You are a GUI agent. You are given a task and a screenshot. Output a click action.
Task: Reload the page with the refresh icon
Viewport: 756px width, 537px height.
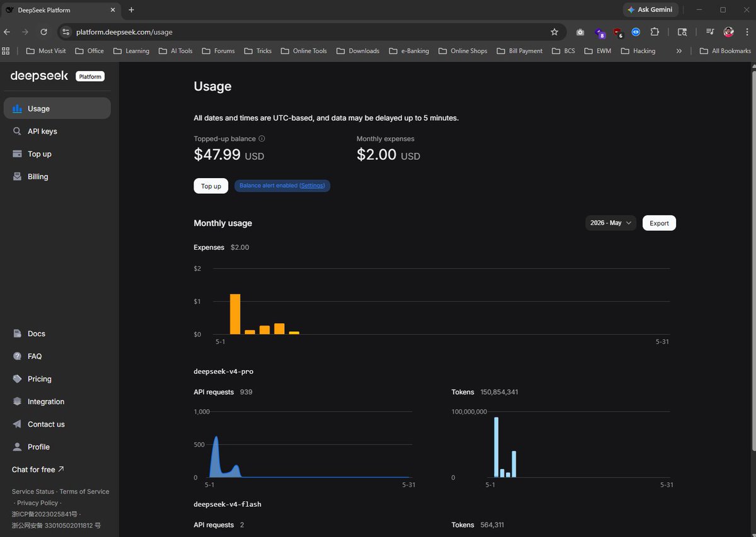(x=43, y=32)
